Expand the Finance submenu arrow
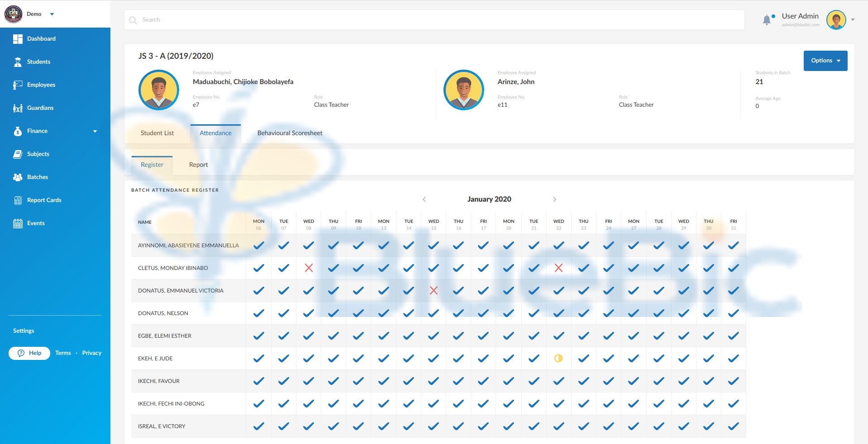868x444 pixels. tap(95, 131)
